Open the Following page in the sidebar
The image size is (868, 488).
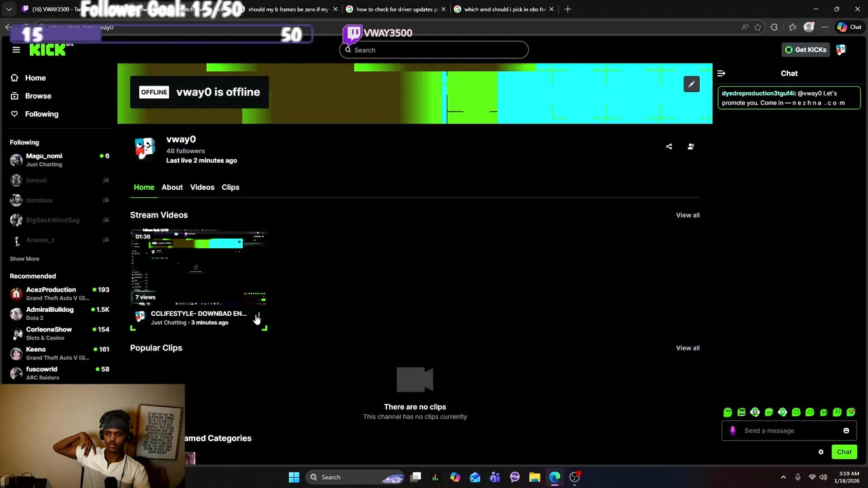pos(35,114)
